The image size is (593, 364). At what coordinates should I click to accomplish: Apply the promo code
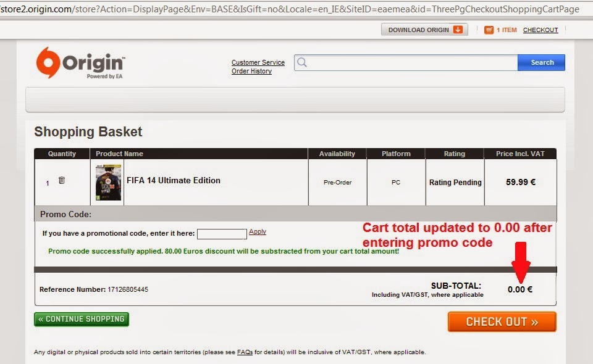(x=258, y=231)
